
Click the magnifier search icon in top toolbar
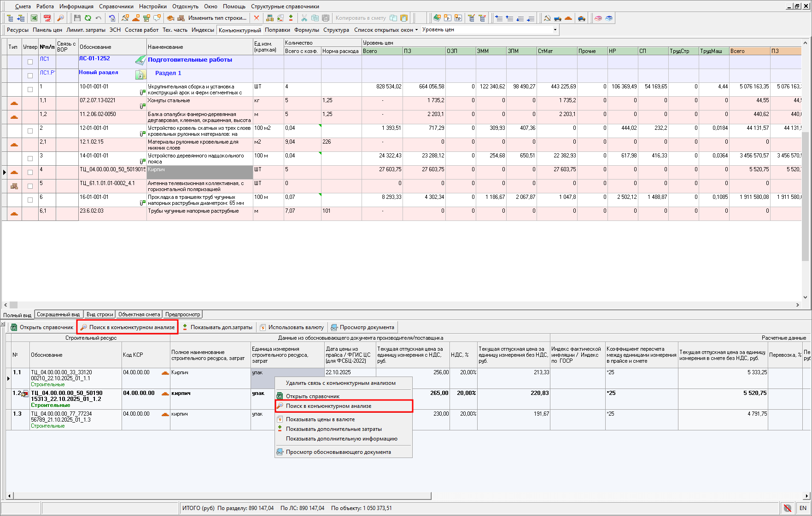click(60, 18)
